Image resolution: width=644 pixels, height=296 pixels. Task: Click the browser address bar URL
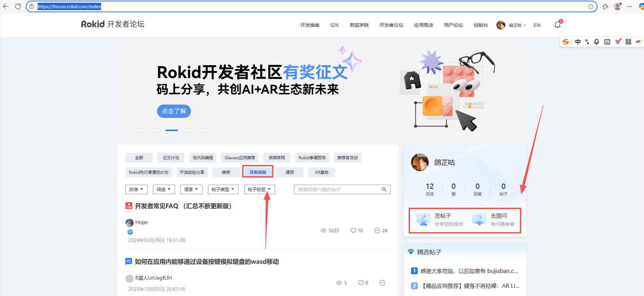69,6
